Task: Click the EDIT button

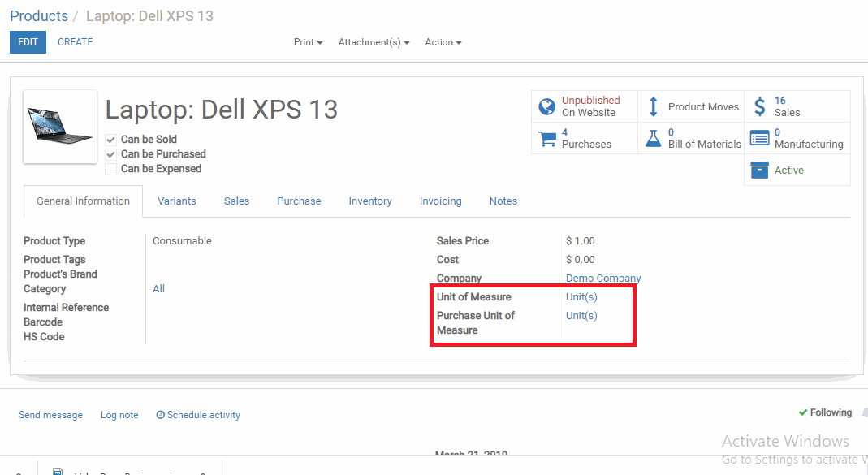Action: (x=28, y=42)
